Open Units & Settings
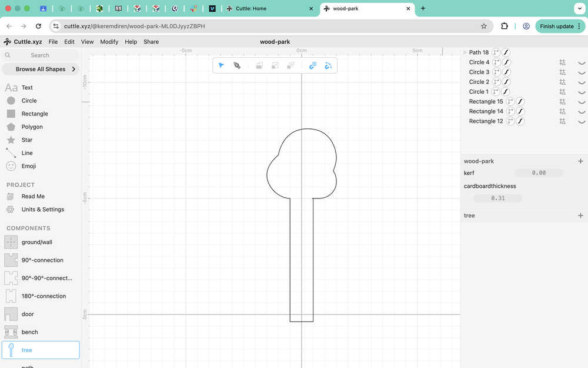 (x=42, y=210)
